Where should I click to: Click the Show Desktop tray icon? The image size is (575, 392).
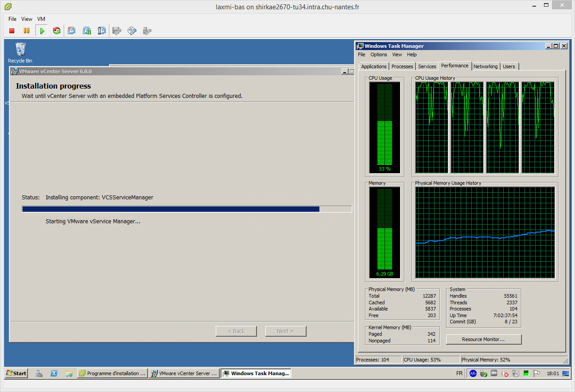566,373
